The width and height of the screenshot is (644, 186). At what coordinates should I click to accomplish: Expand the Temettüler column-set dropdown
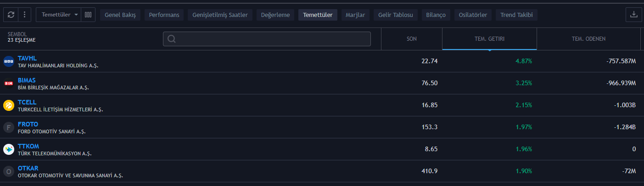(x=59, y=15)
